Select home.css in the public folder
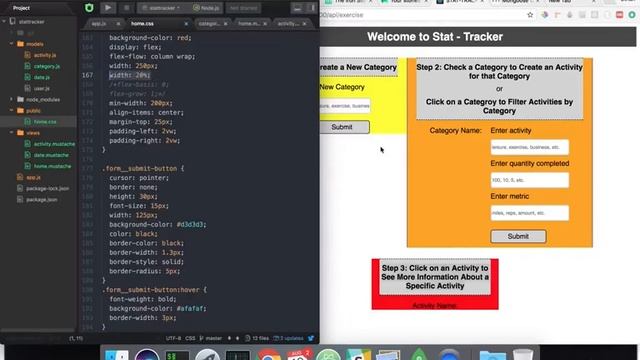 [45, 122]
